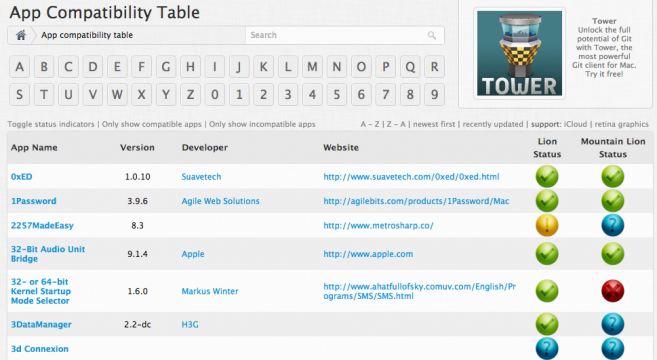657x360 pixels.
Task: Open Apple developer link
Action: coord(193,254)
